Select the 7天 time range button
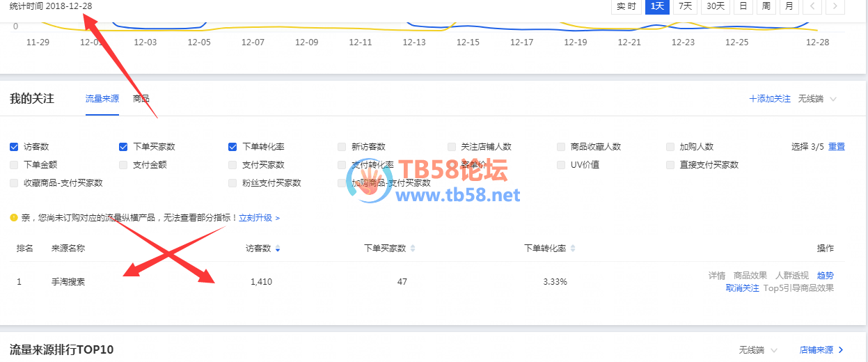 [x=686, y=6]
